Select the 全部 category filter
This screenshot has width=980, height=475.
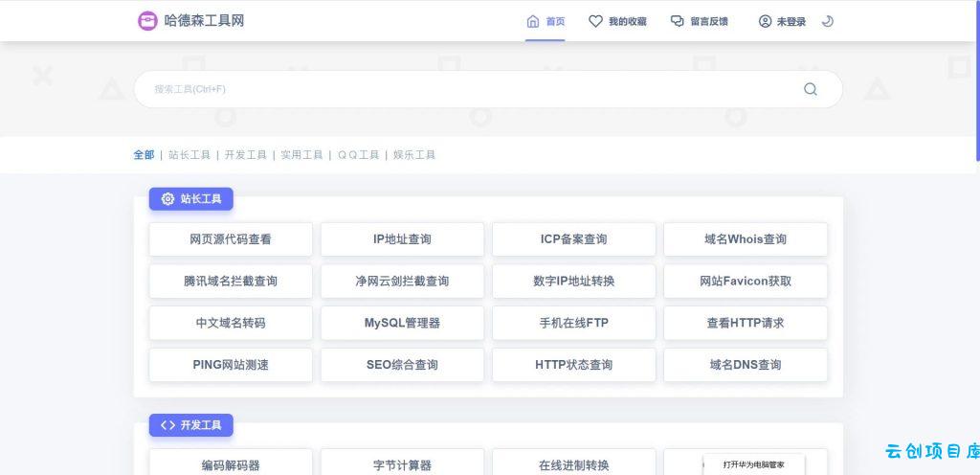pyautogui.click(x=144, y=154)
